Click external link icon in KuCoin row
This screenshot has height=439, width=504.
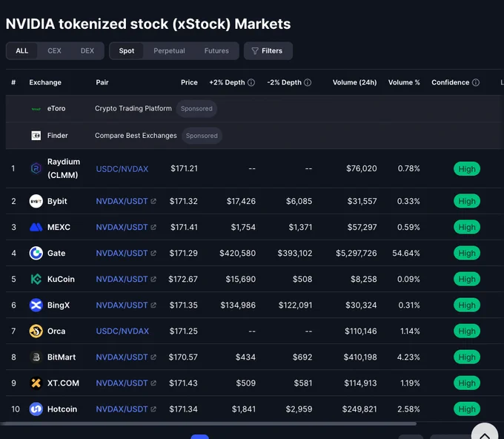point(153,279)
